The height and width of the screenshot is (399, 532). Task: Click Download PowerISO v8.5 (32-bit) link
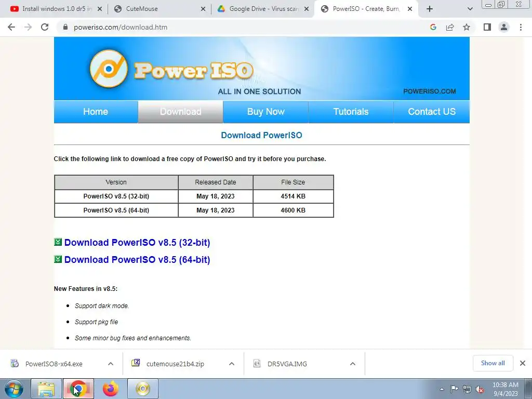[137, 243]
